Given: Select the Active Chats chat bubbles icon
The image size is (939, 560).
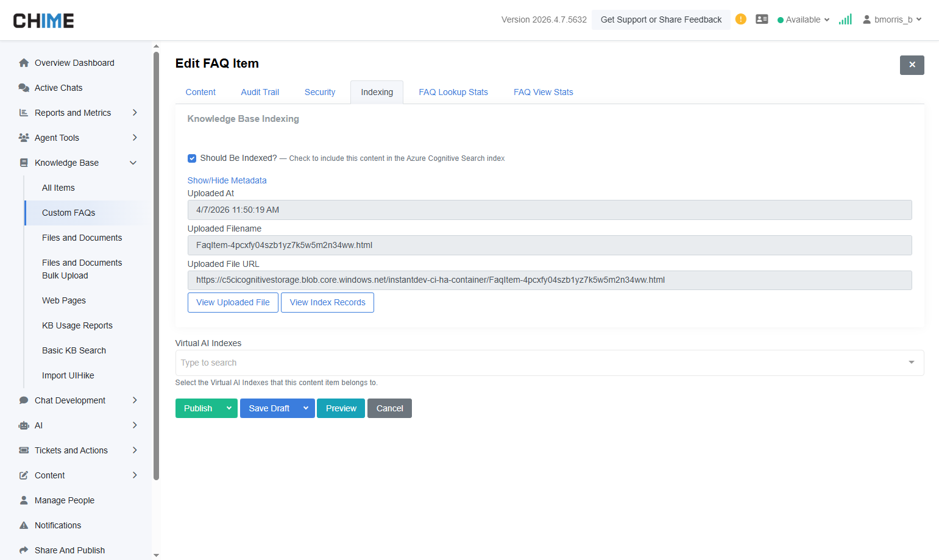Looking at the screenshot, I should (x=23, y=87).
